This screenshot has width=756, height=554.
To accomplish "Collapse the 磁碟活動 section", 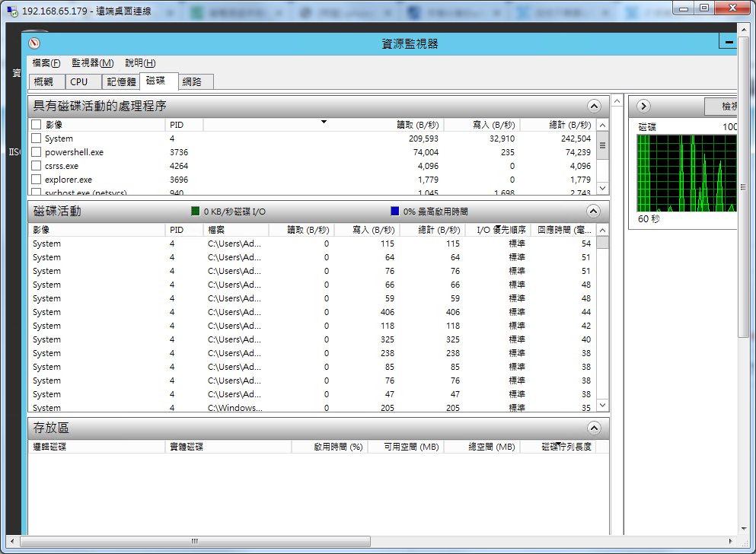I will 594,211.
